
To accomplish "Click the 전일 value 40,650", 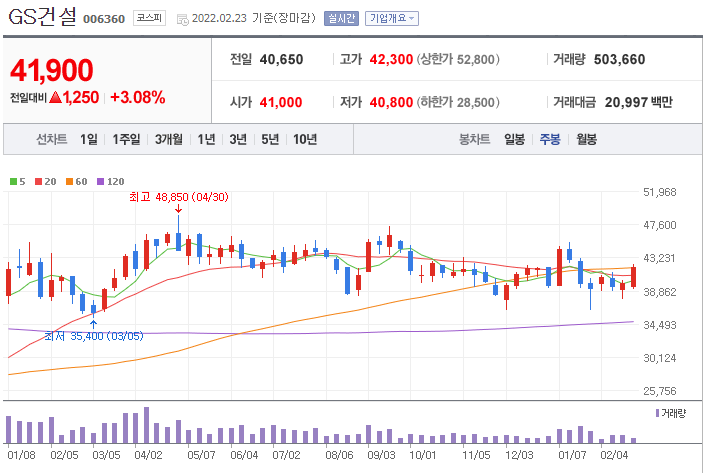I will [x=281, y=59].
